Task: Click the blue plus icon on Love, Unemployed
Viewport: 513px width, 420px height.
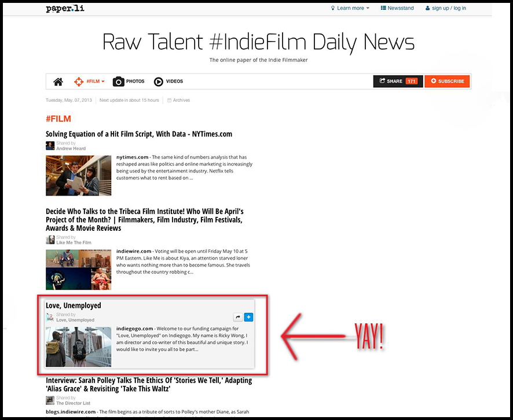Action: [248, 317]
